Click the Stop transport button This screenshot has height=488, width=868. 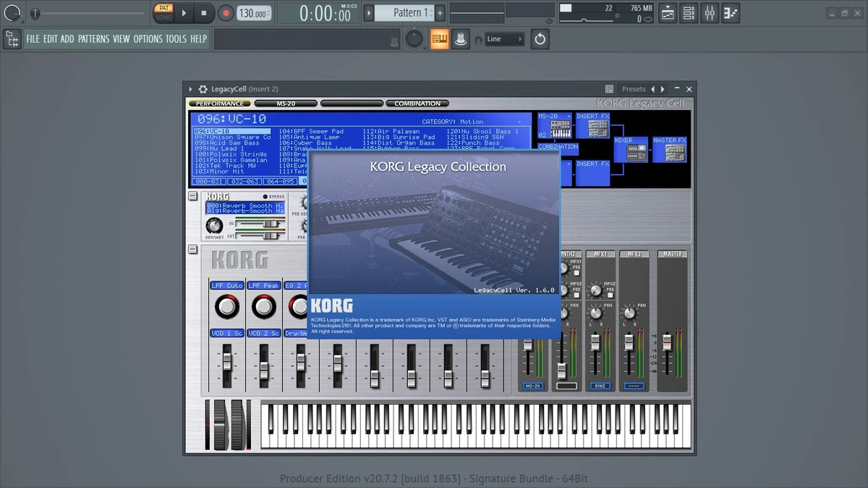point(203,12)
